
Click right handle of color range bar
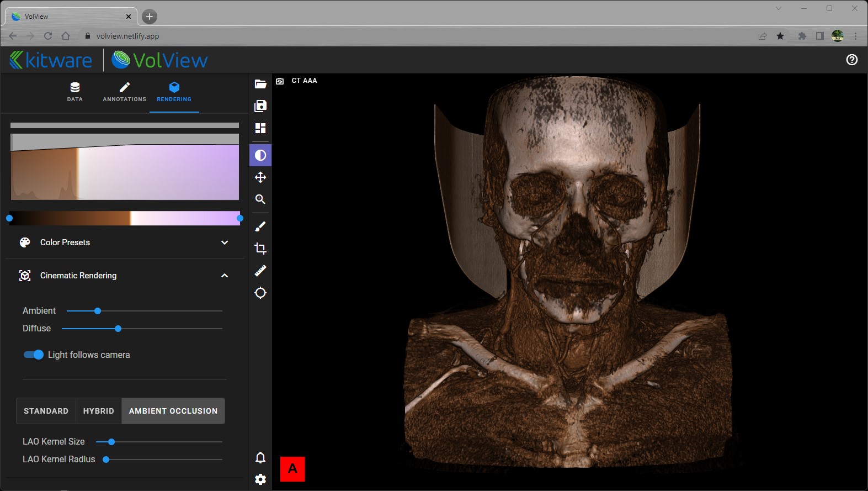click(240, 218)
